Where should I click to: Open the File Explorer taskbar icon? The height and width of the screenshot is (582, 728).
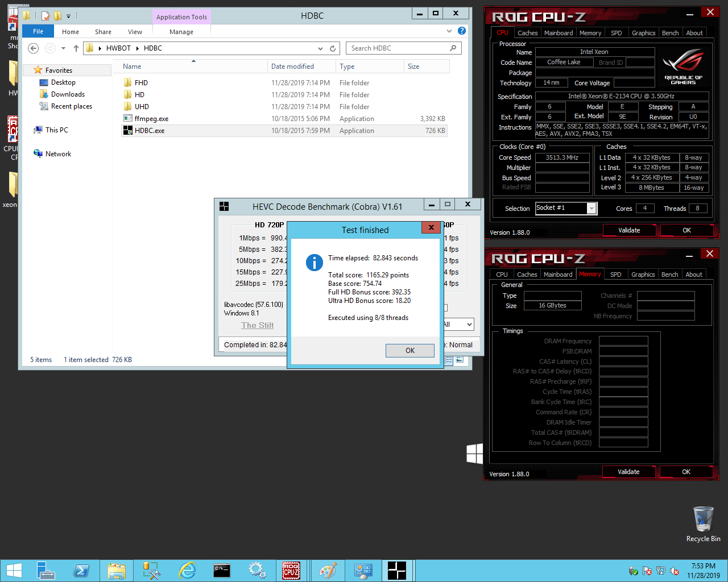pyautogui.click(x=117, y=571)
